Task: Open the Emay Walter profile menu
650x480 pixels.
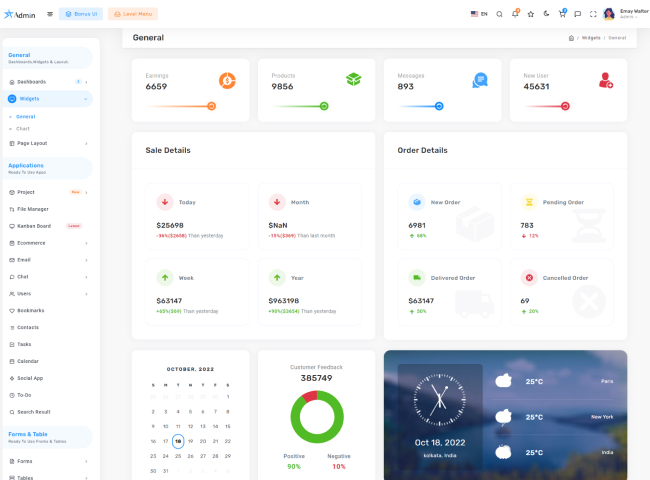Action: click(x=621, y=14)
